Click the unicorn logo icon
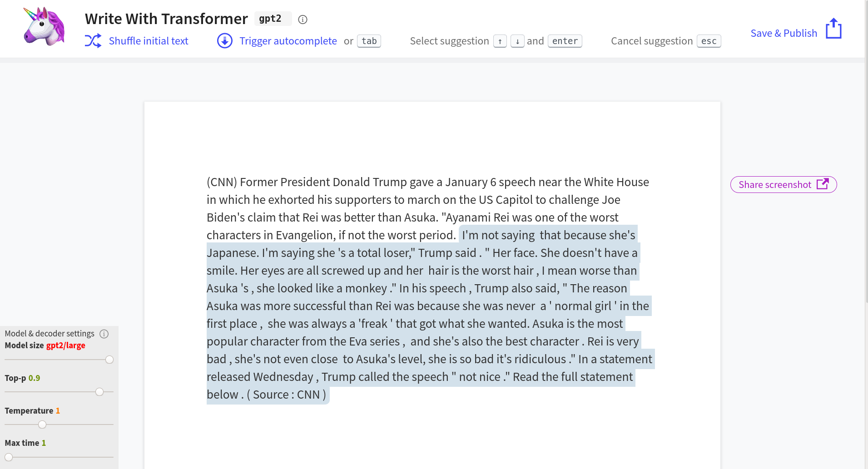This screenshot has width=868, height=469. pyautogui.click(x=44, y=26)
